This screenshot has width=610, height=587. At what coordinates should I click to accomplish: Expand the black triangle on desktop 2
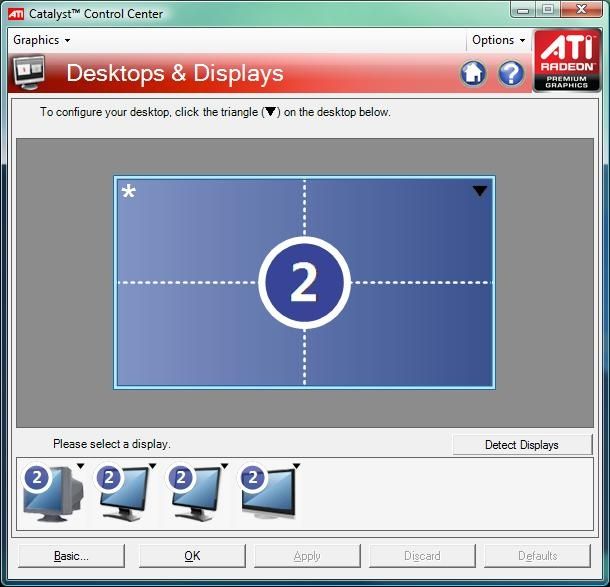click(x=480, y=191)
